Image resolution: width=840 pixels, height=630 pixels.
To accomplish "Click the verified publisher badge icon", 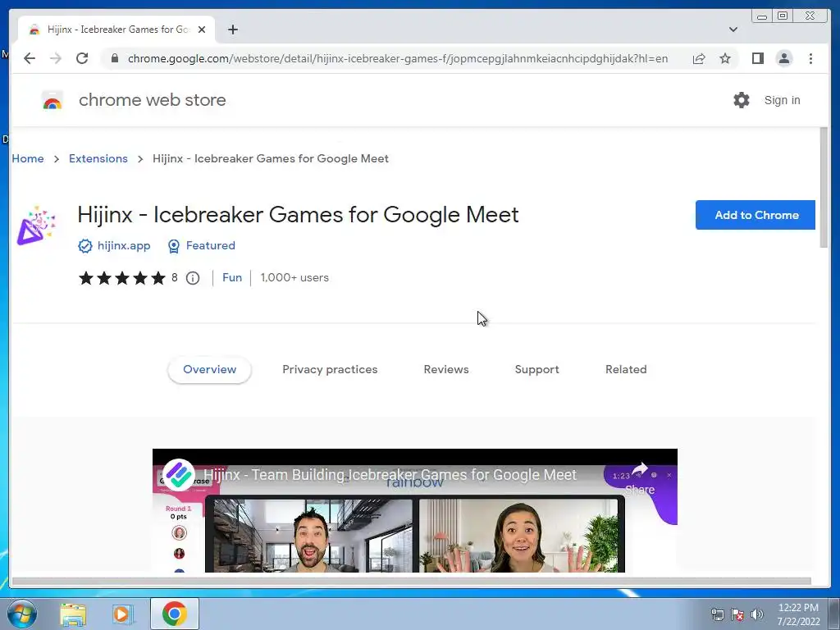I will pos(85,246).
